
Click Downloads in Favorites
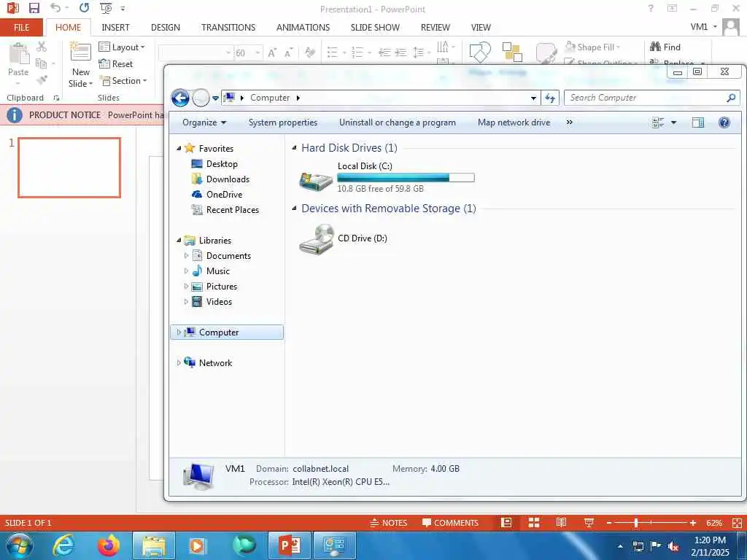[x=228, y=179]
